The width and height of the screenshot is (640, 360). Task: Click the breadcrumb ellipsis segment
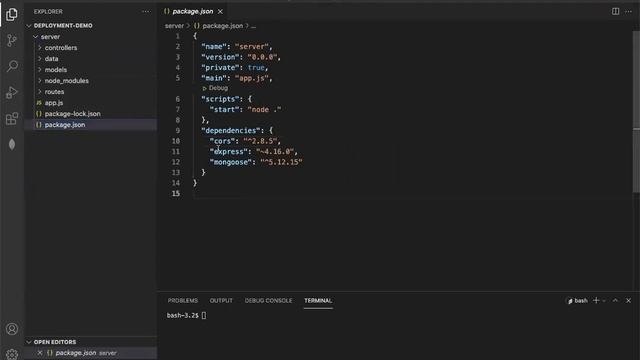(x=253, y=26)
